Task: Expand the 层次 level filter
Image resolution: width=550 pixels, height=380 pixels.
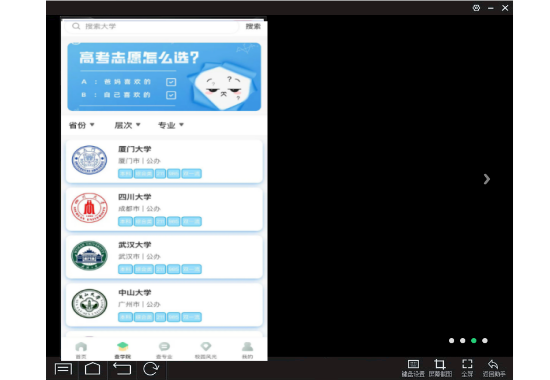Action: pos(127,125)
